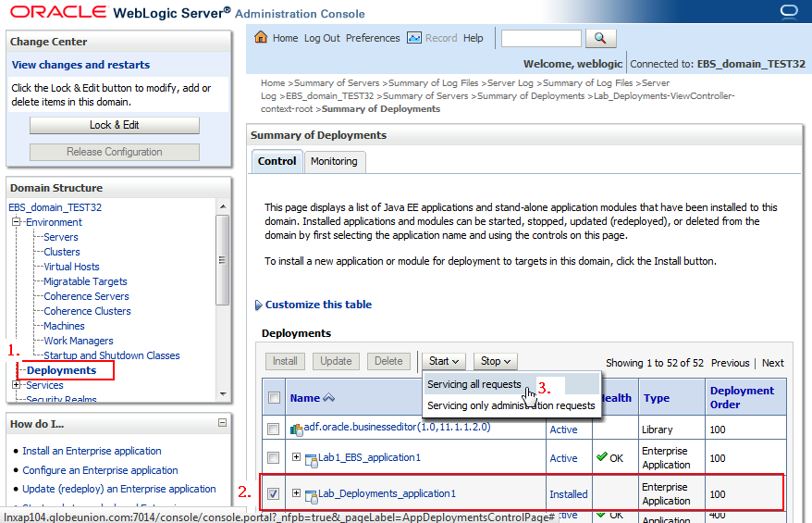Open the Lab1_EBS_application1 deployment link

369,457
